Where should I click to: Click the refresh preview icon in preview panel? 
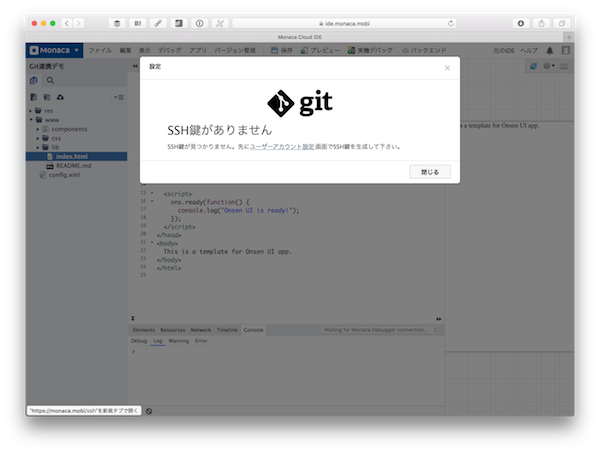click(x=533, y=66)
